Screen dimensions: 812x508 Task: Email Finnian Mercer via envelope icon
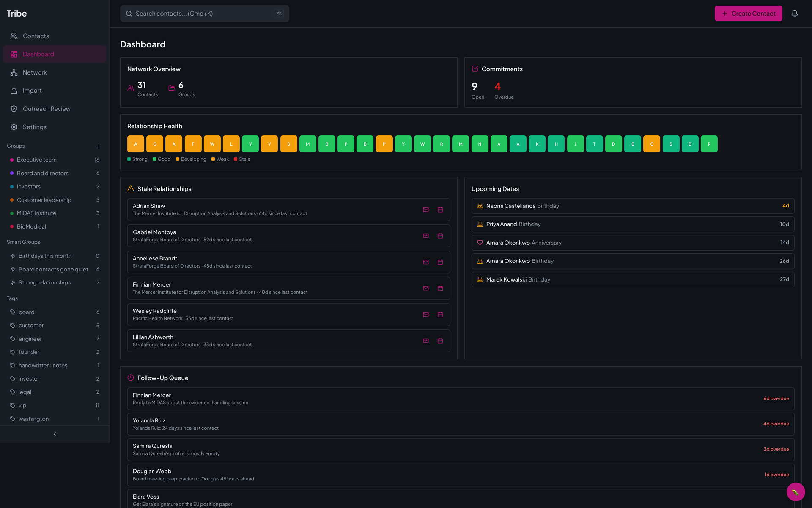(426, 288)
